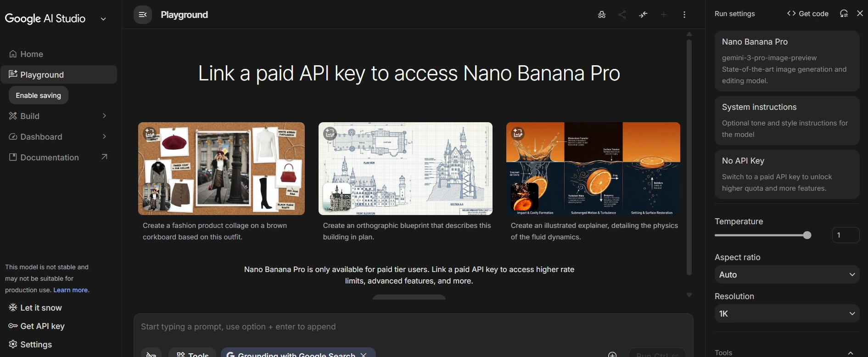Follow the Learn more link
Viewport: 868px width, 357px height.
click(71, 290)
